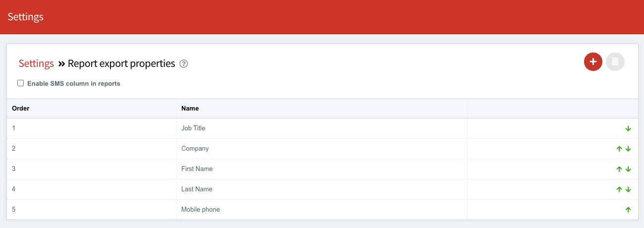Image resolution: width=644 pixels, height=228 pixels.
Task: Move Company row up with arrow
Action: tap(619, 149)
